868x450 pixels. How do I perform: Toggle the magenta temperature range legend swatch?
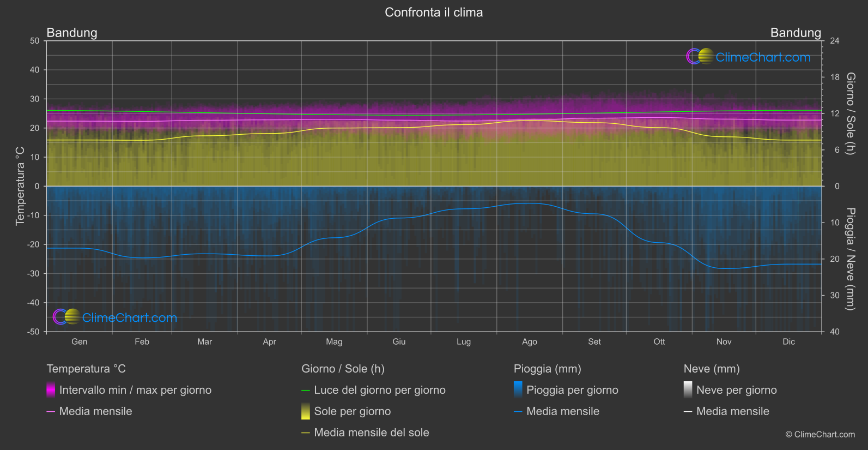(x=51, y=390)
